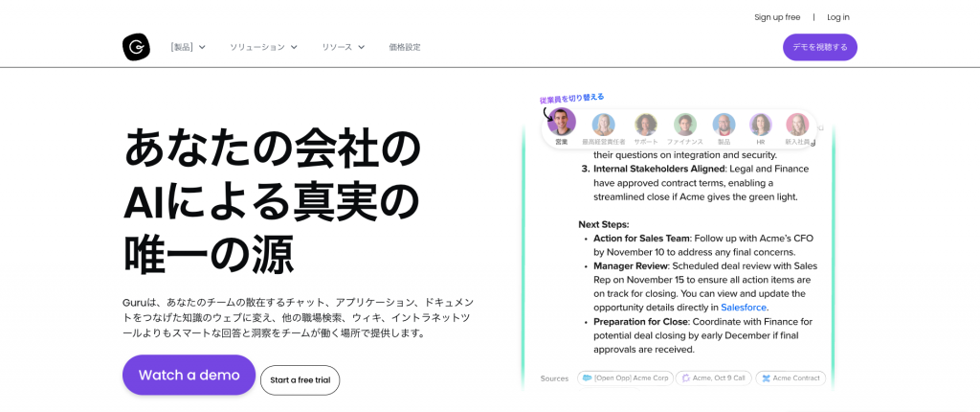Select the 営業 sales persona avatar
The height and width of the screenshot is (412, 980).
tap(561, 123)
